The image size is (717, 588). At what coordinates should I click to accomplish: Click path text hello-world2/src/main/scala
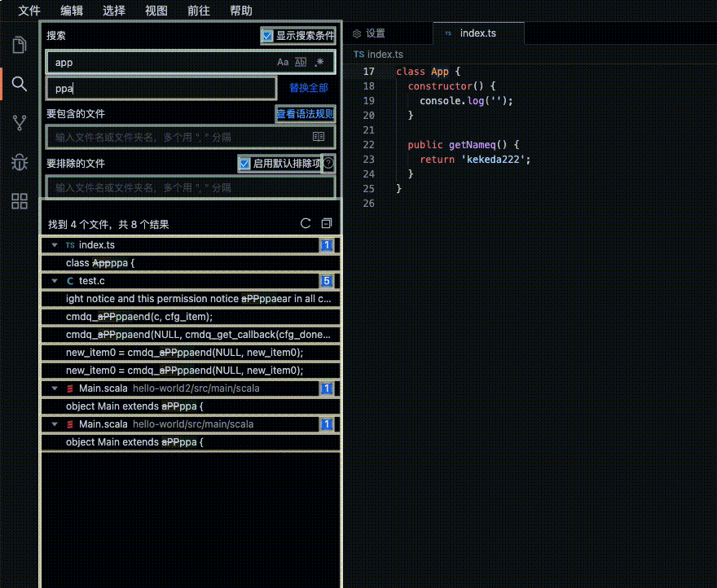pyautogui.click(x=196, y=388)
